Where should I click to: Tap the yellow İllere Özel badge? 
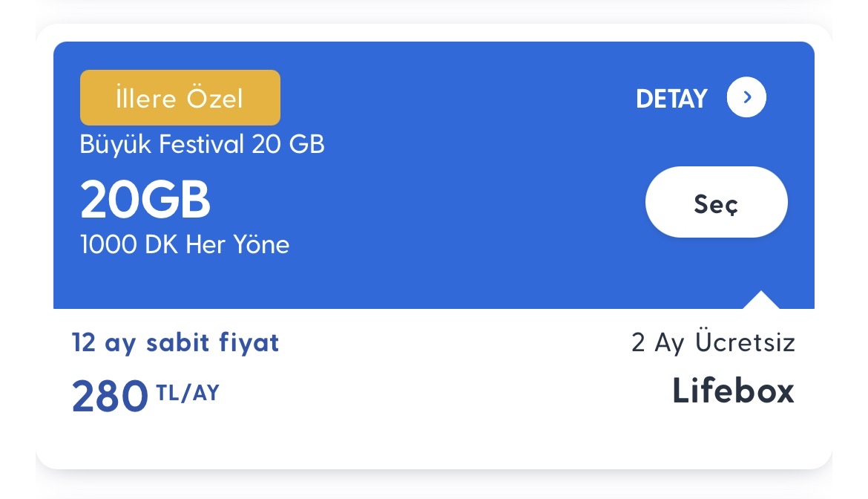click(180, 97)
